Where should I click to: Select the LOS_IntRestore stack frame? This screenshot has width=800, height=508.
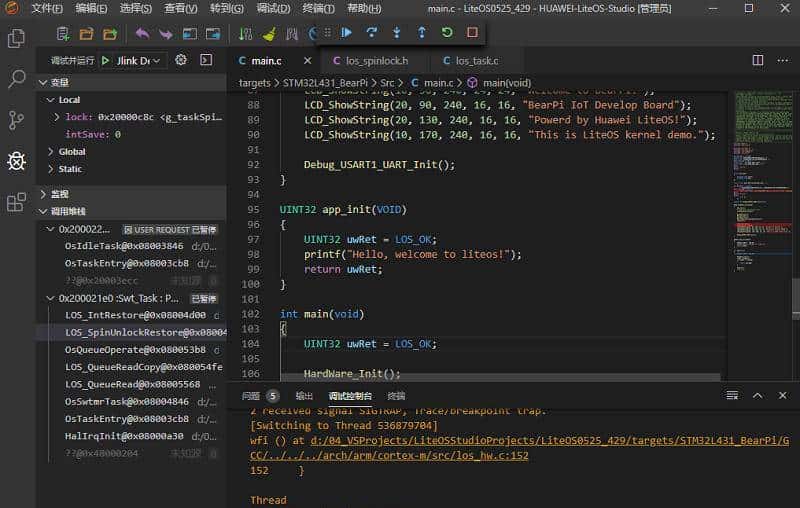click(x=132, y=315)
